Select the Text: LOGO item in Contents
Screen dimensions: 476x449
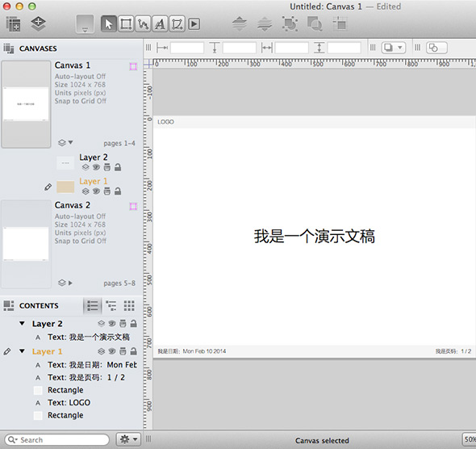coord(69,402)
